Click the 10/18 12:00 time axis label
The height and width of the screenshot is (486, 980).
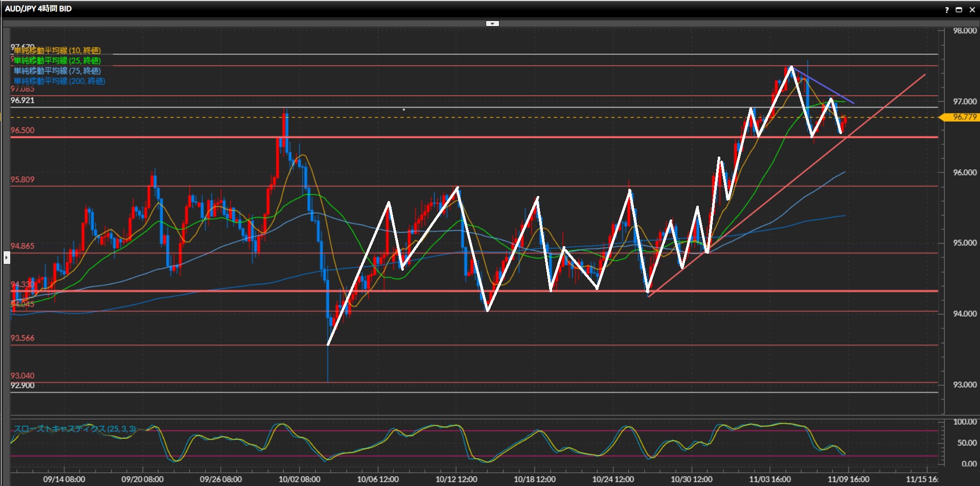534,479
